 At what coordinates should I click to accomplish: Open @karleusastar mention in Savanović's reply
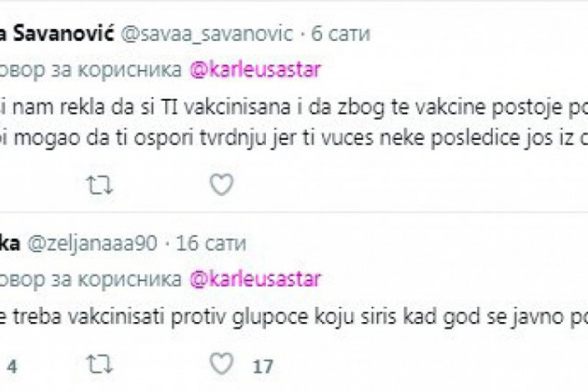[255, 70]
